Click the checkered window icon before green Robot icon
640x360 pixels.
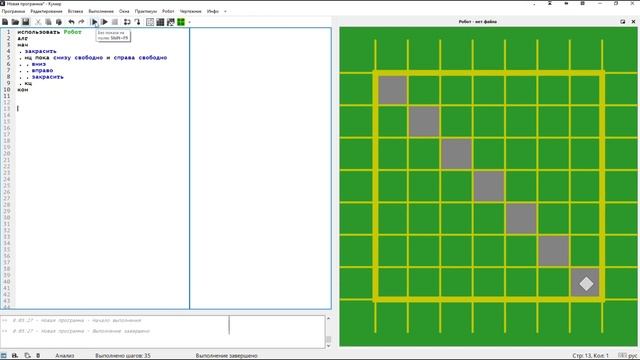point(171,22)
